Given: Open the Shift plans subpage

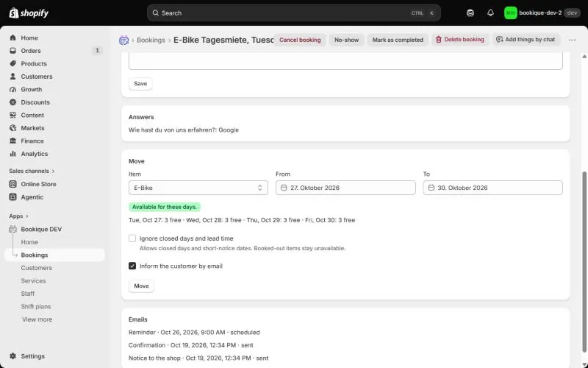Looking at the screenshot, I should coord(35,306).
